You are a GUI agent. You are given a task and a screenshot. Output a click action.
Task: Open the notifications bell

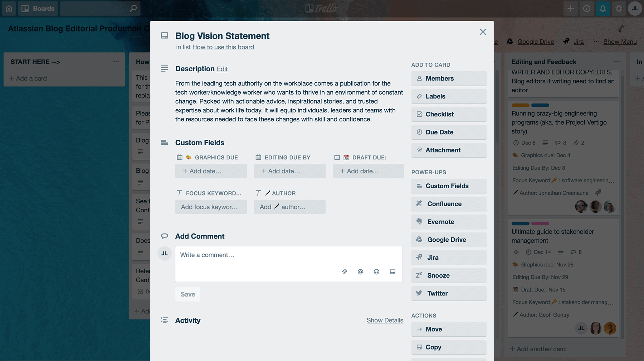603,9
